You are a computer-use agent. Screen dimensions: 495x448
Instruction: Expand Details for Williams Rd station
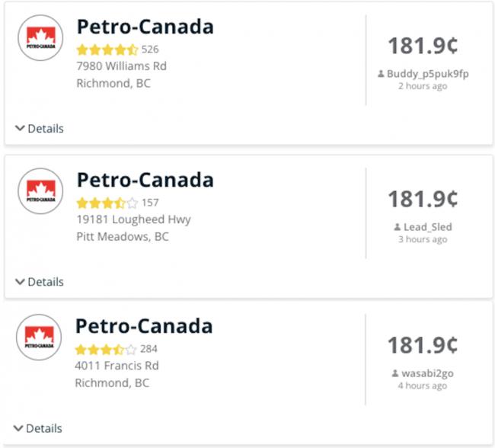coord(40,129)
